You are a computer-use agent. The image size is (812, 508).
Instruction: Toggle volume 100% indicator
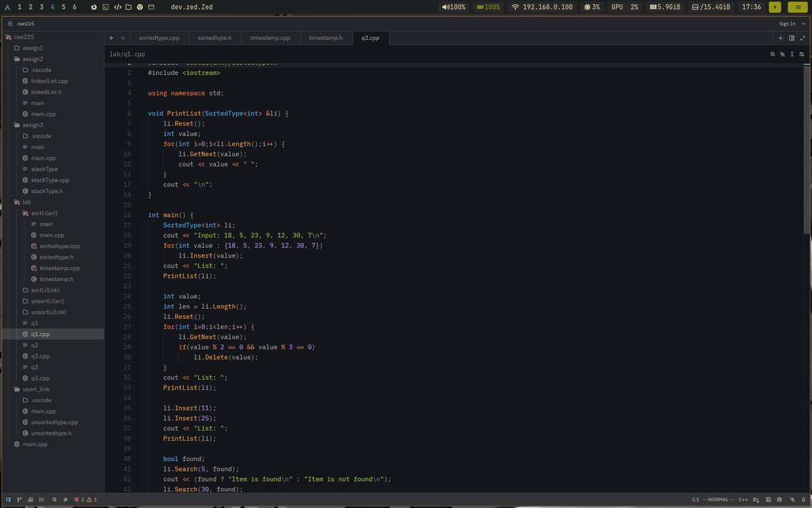click(453, 7)
